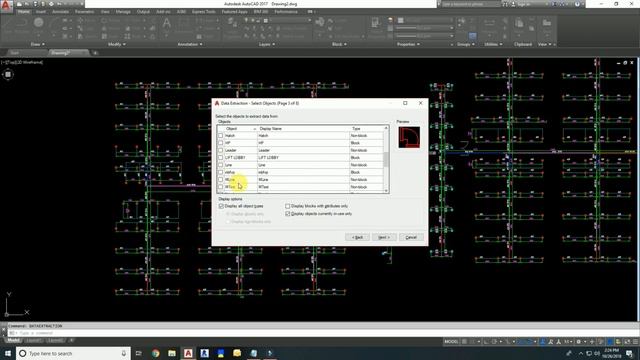Image resolution: width=640 pixels, height=360 pixels.
Task: Toggle Display all object types checkbox
Action: pos(221,206)
